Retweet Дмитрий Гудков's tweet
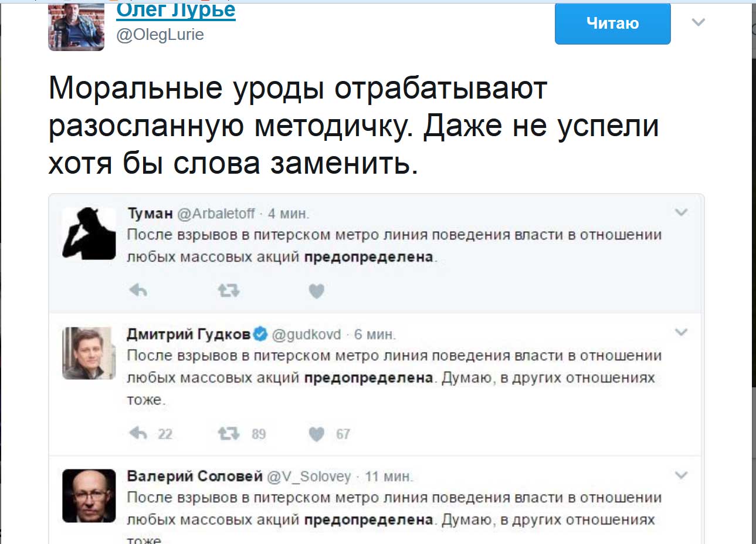This screenshot has width=756, height=544. coord(228,434)
